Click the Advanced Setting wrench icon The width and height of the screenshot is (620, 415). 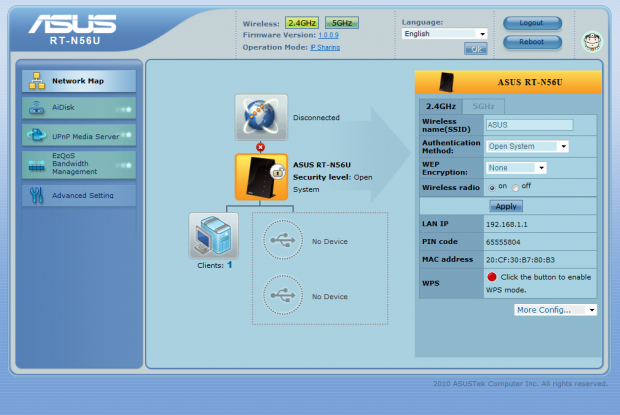(x=36, y=195)
